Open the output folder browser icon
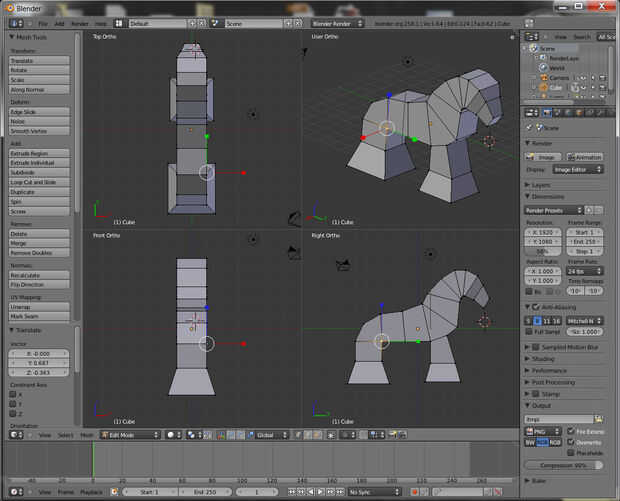Viewport: 620px width, 501px height. pyautogui.click(x=599, y=419)
